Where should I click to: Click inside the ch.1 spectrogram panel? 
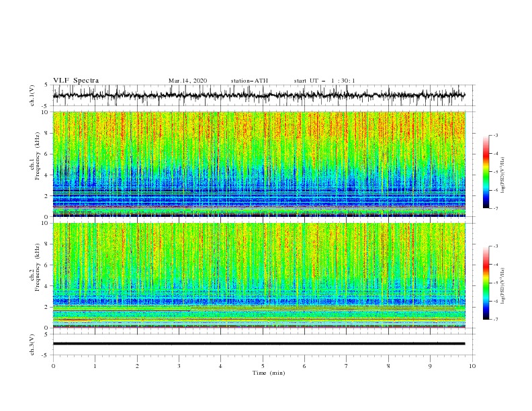pos(259,164)
